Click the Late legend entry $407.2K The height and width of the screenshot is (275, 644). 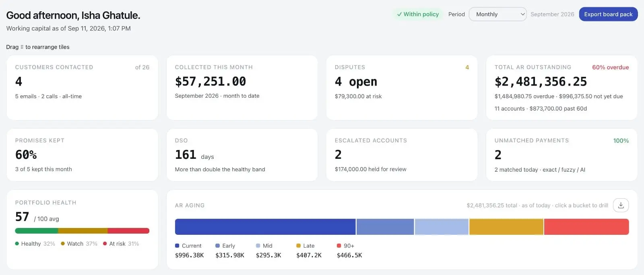309,250
